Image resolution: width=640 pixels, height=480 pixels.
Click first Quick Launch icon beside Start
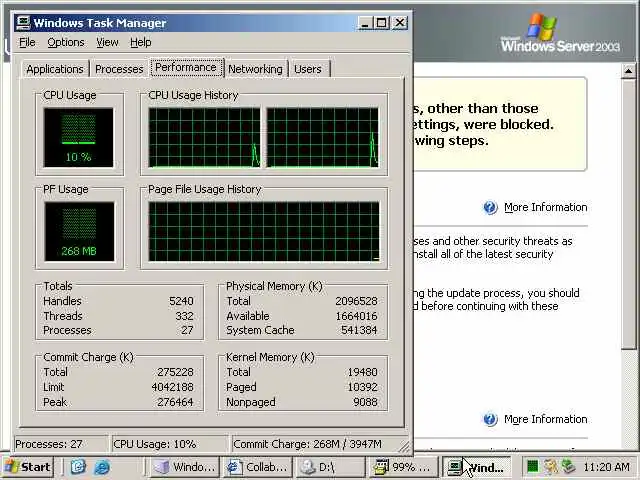[x=78, y=467]
